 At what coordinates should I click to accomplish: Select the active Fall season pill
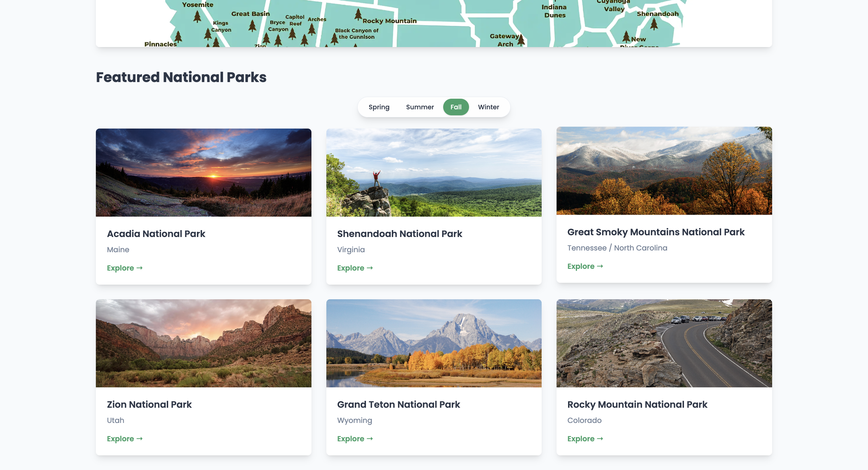[456, 107]
